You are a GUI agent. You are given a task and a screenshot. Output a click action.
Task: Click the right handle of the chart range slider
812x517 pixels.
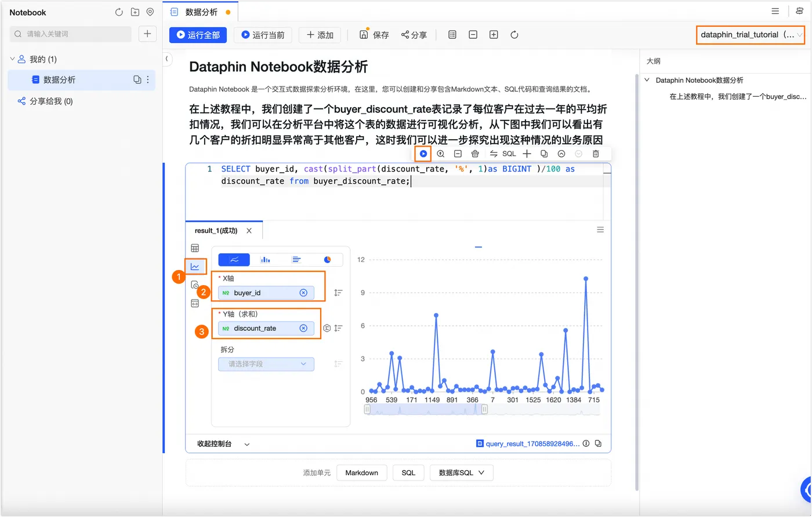click(484, 409)
